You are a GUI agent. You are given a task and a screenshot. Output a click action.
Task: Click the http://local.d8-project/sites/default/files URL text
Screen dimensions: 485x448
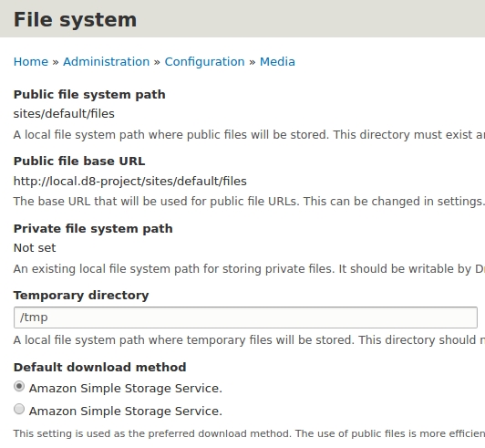[x=130, y=182]
